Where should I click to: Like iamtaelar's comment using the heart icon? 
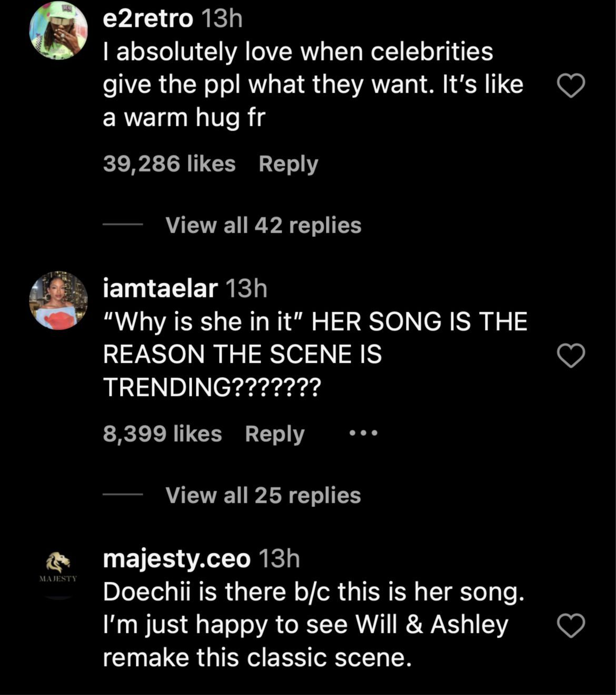click(x=571, y=355)
